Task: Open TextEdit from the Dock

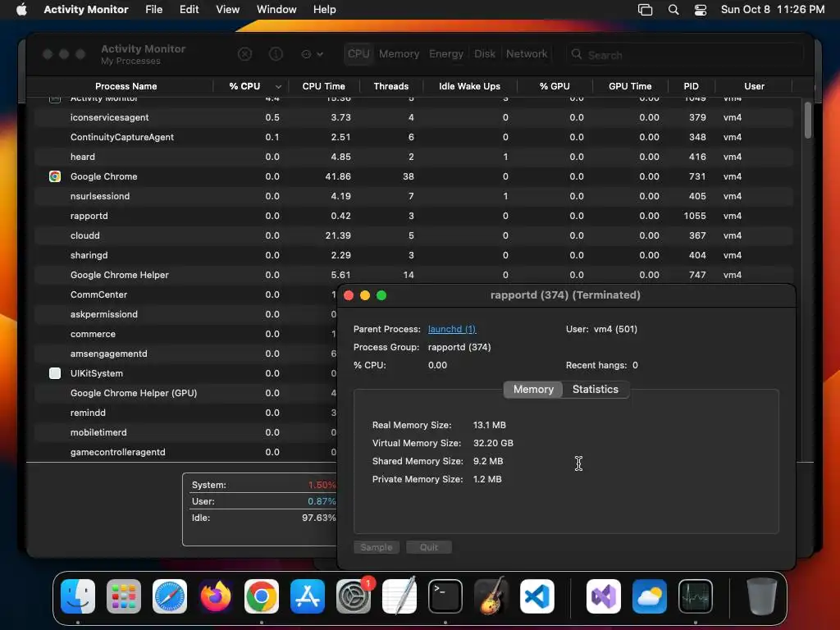Action: point(399,596)
